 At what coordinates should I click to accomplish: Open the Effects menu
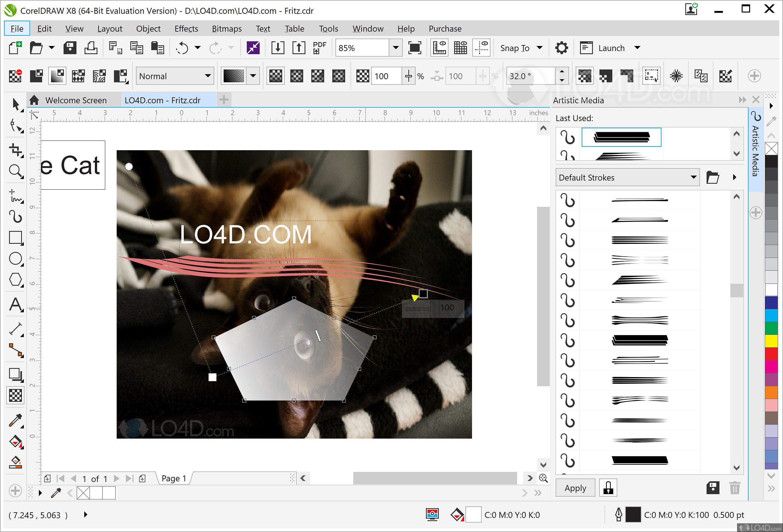pyautogui.click(x=186, y=28)
